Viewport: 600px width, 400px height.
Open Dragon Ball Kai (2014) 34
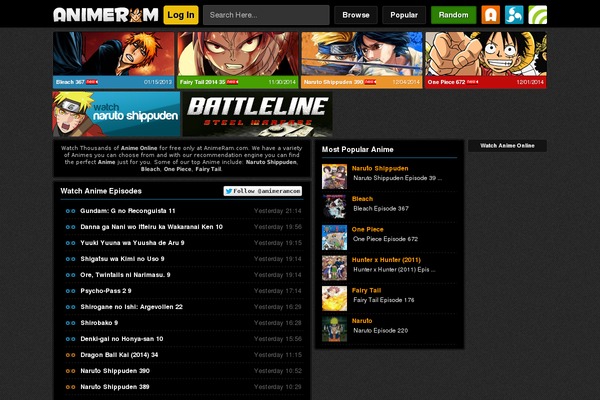[119, 355]
